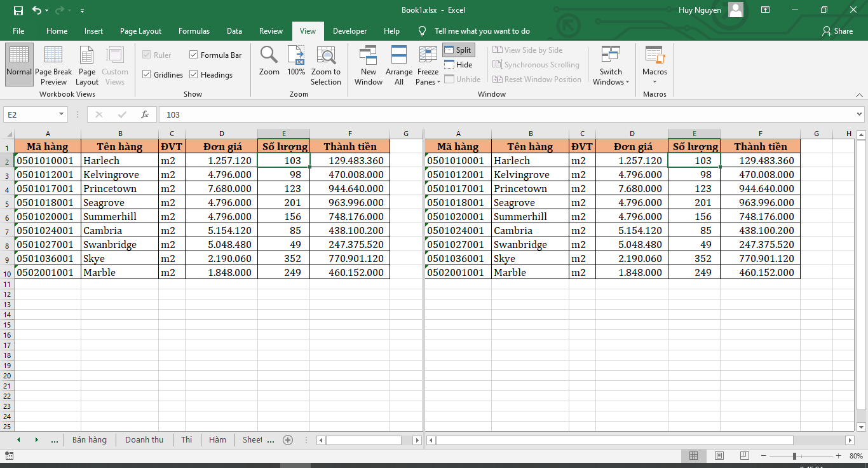The height and width of the screenshot is (468, 868).
Task: Select the Doanh thu sheet tab
Action: (144, 439)
